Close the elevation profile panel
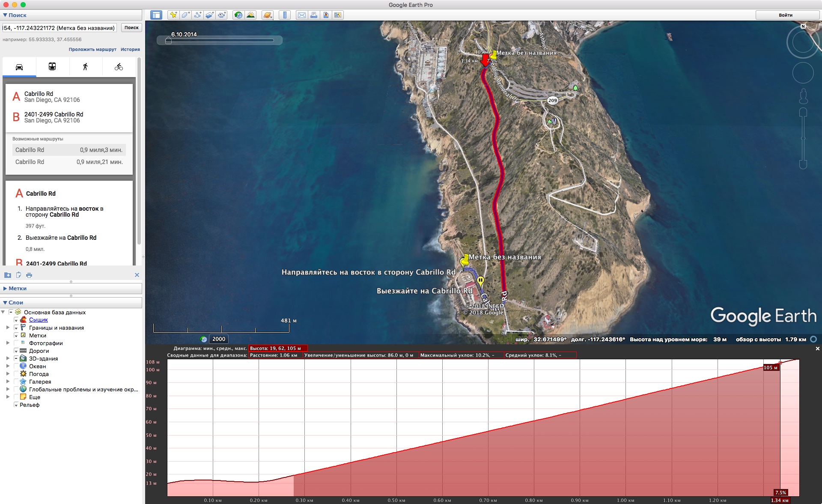Screen dimensions: 822x504 [x=818, y=349]
